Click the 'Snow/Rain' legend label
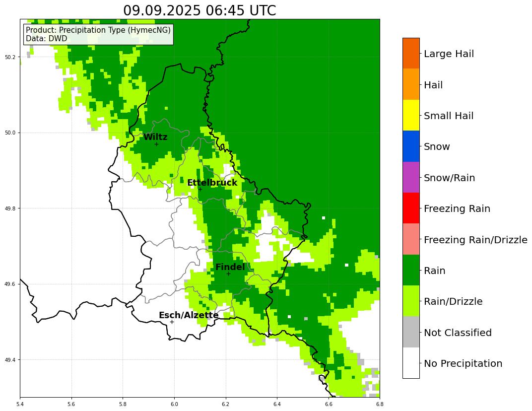The width and height of the screenshot is (532, 411). point(449,178)
